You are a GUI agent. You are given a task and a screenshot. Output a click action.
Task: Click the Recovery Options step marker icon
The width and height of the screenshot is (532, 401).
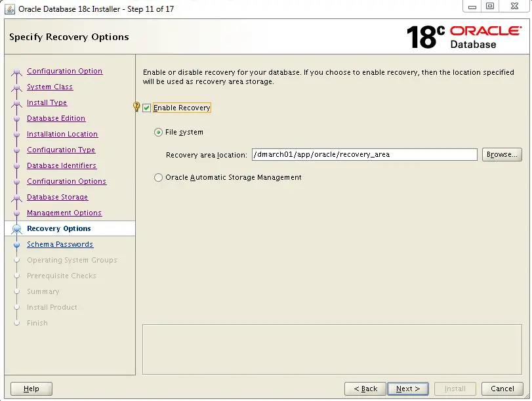point(16,229)
